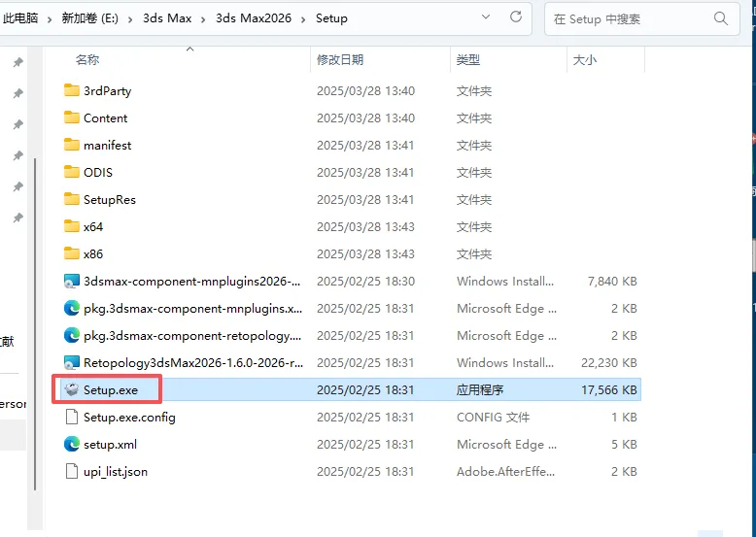
Task: Select the file name upi_list.json
Action: pos(116,472)
